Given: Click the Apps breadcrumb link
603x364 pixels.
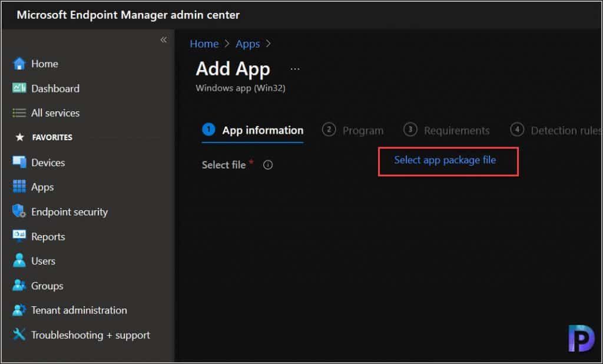Looking at the screenshot, I should click(248, 44).
